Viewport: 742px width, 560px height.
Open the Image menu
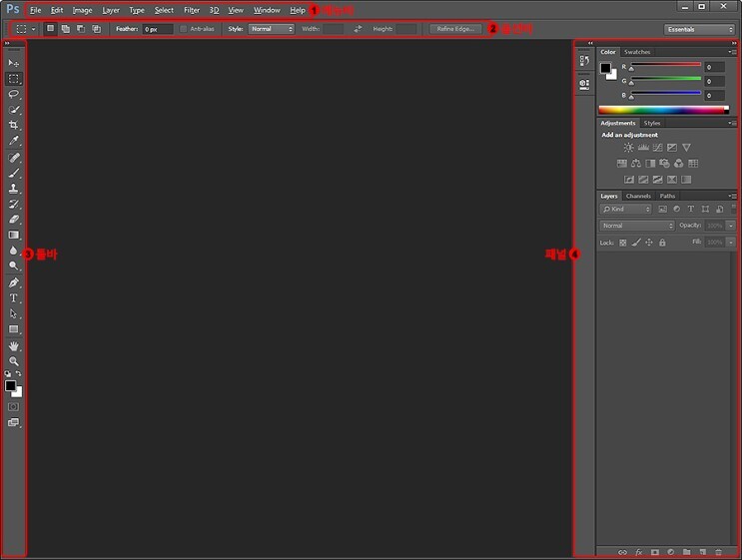point(82,10)
